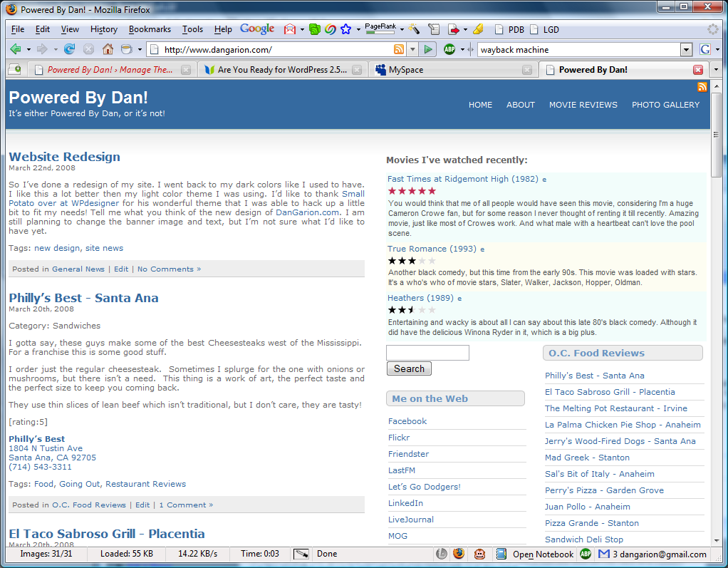Click the Home icon in navigation toolbar
This screenshot has width=728, height=568.
coord(108,49)
